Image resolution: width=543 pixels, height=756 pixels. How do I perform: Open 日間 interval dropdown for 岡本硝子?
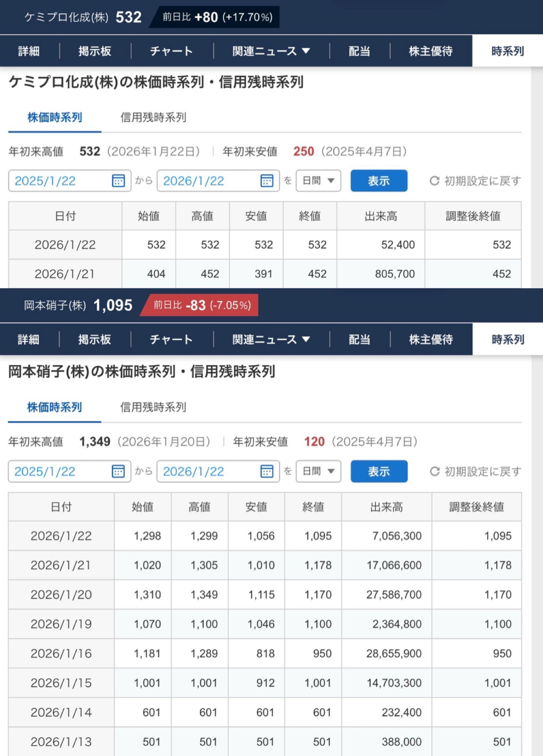(318, 471)
